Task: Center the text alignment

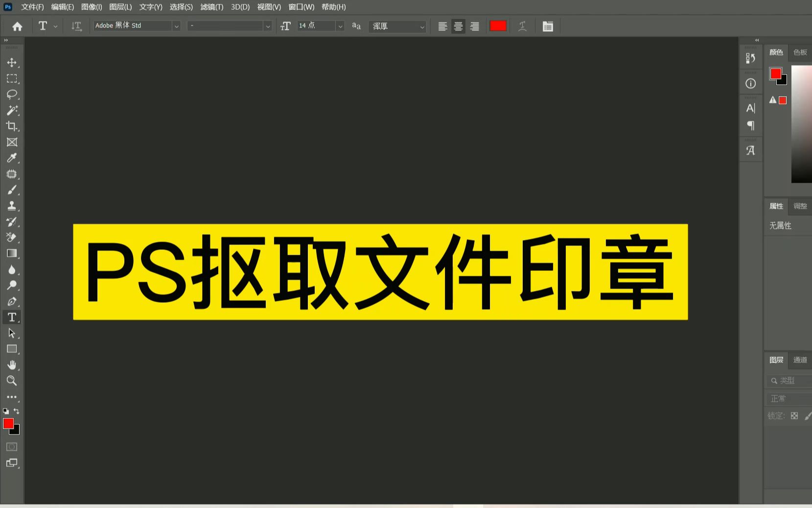Action: [x=458, y=26]
